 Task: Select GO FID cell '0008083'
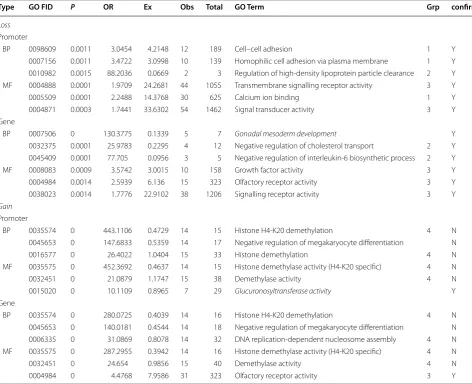42,170
